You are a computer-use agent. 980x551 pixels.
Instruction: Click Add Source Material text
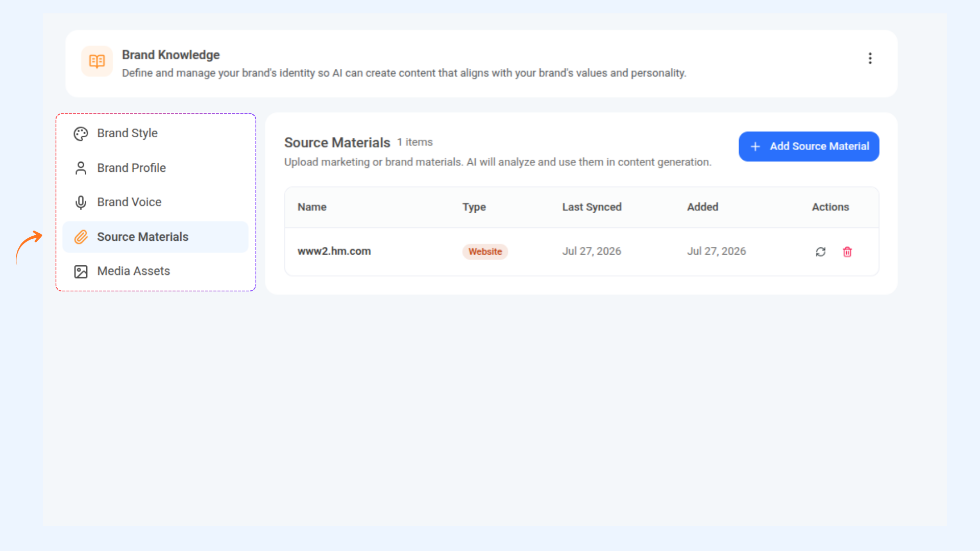819,146
